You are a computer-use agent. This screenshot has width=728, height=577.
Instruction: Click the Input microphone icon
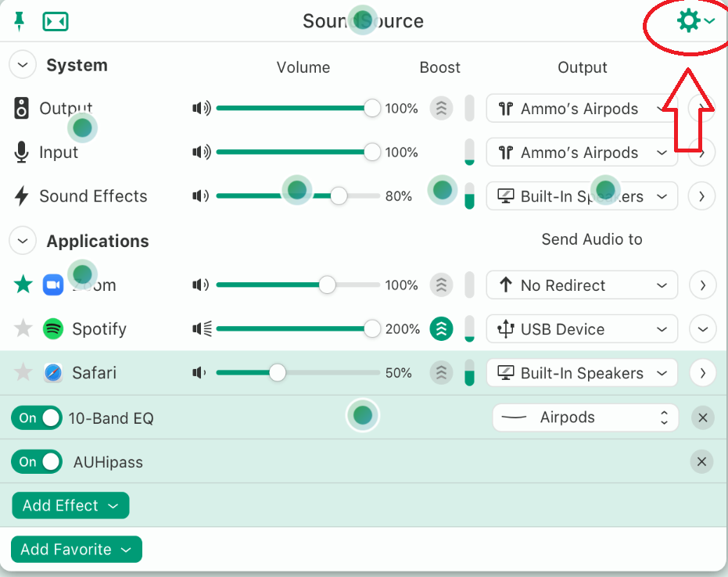click(x=21, y=152)
